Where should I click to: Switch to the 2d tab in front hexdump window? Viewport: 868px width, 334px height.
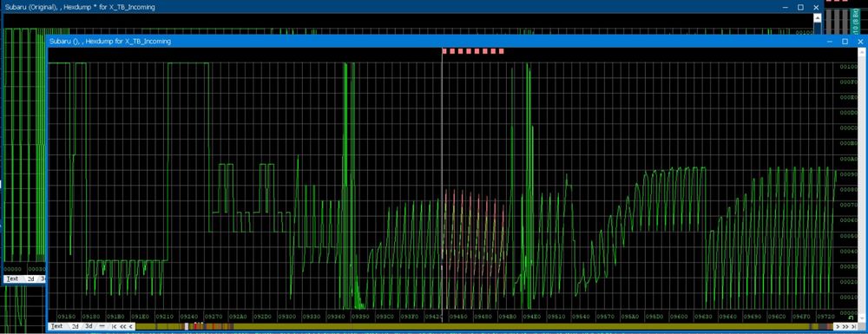[x=76, y=326]
